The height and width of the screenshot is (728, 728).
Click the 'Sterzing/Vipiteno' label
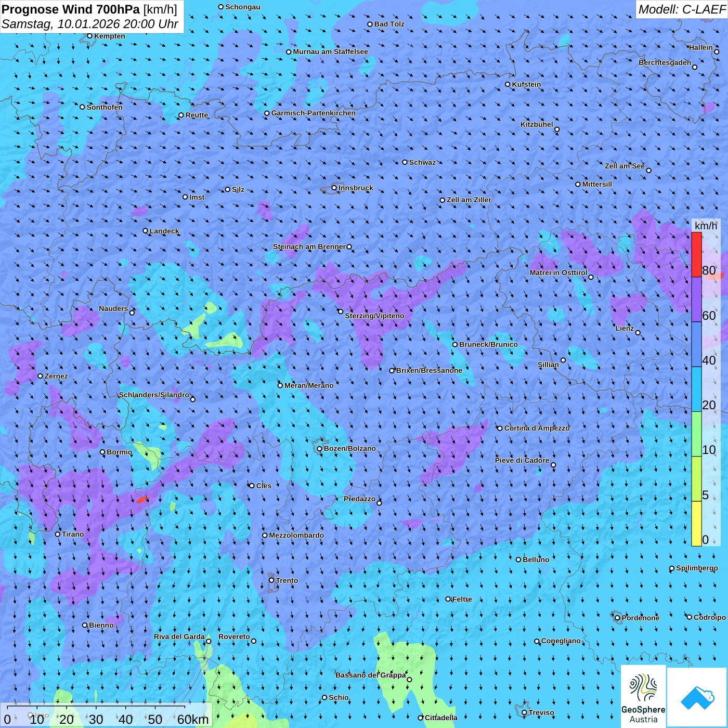coord(374,316)
